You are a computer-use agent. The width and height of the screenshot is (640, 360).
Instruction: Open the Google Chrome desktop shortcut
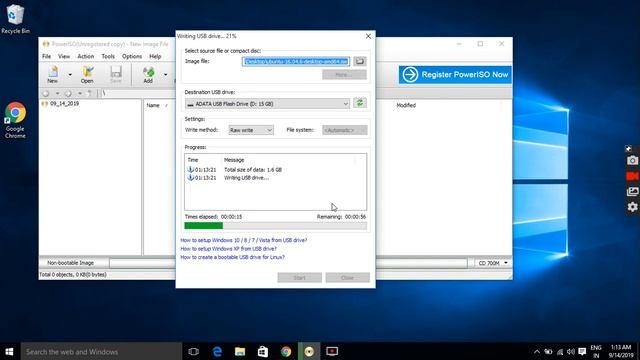pos(15,120)
